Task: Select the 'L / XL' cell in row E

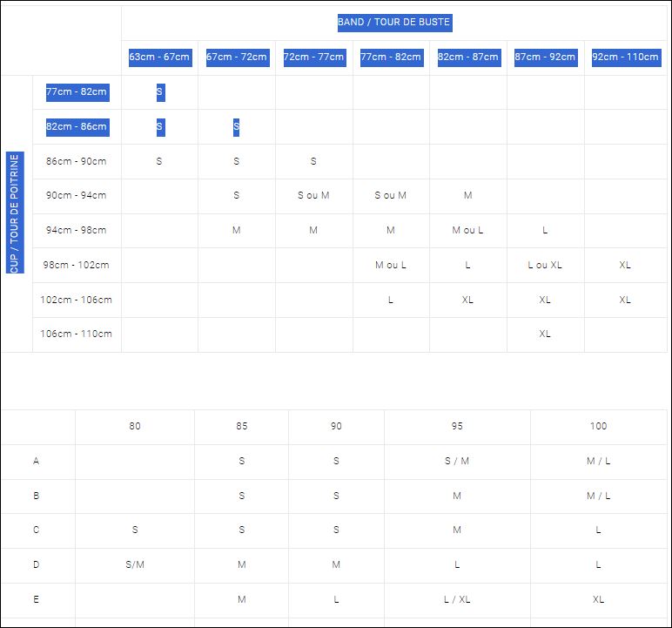Action: [457, 599]
